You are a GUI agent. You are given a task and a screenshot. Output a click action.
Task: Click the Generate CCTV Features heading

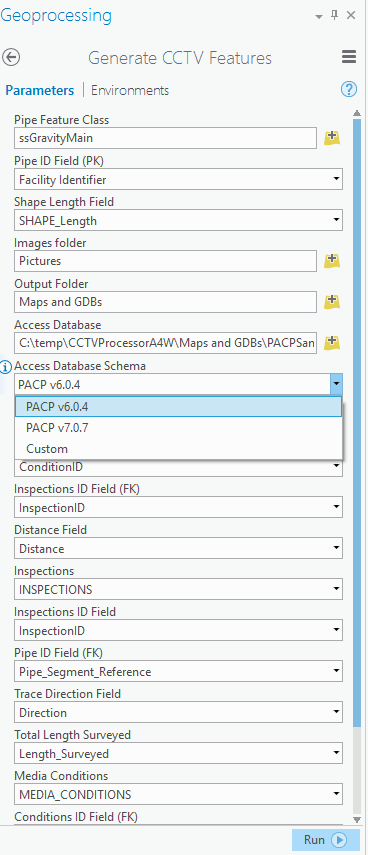[180, 58]
